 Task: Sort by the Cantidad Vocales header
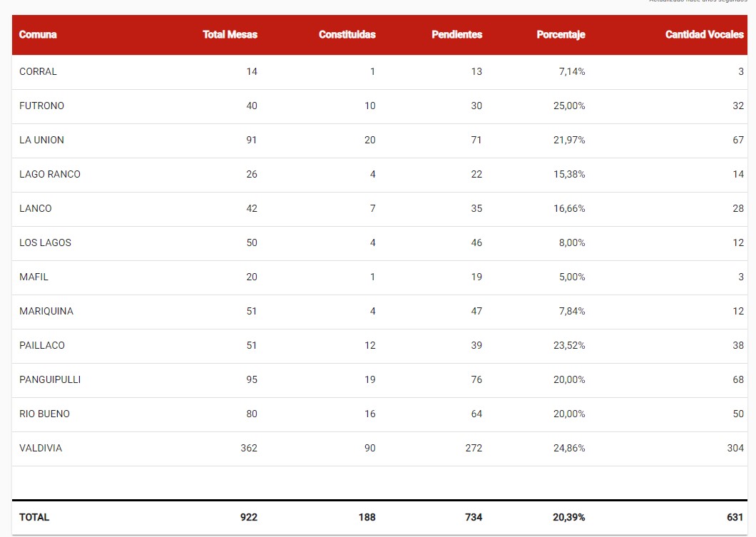[x=705, y=35]
